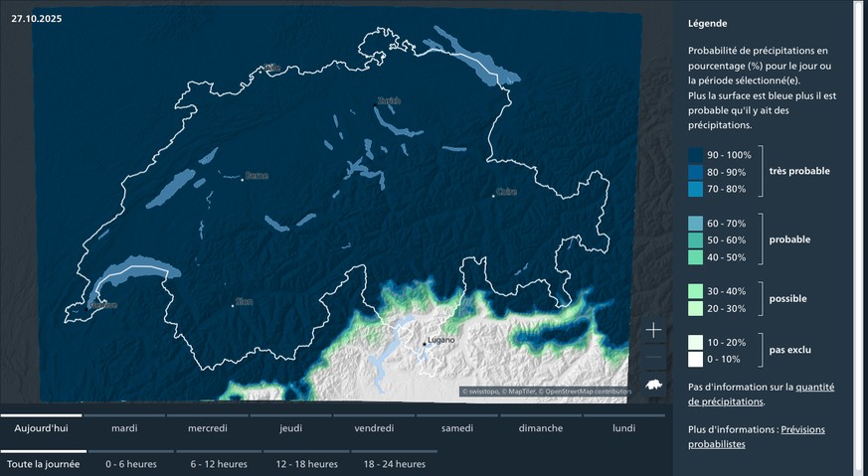The width and height of the screenshot is (868, 476).
Task: Zoom in with the plus button
Action: pos(653,330)
